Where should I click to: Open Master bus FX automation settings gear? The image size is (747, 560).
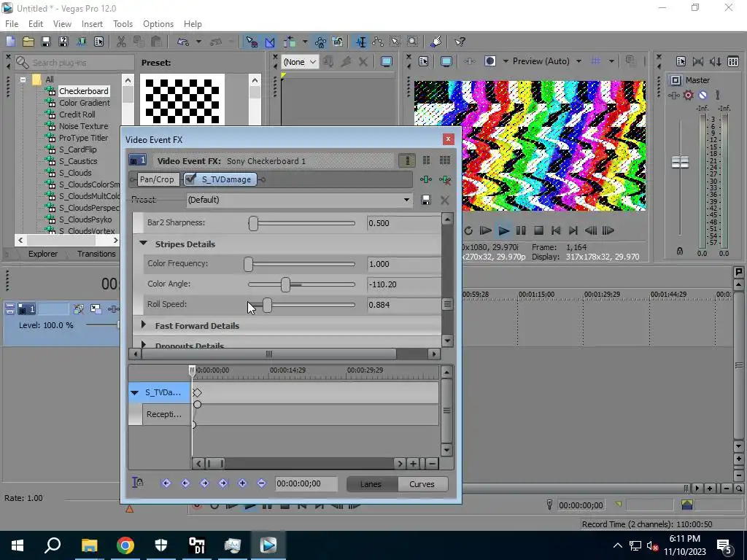pyautogui.click(x=688, y=96)
